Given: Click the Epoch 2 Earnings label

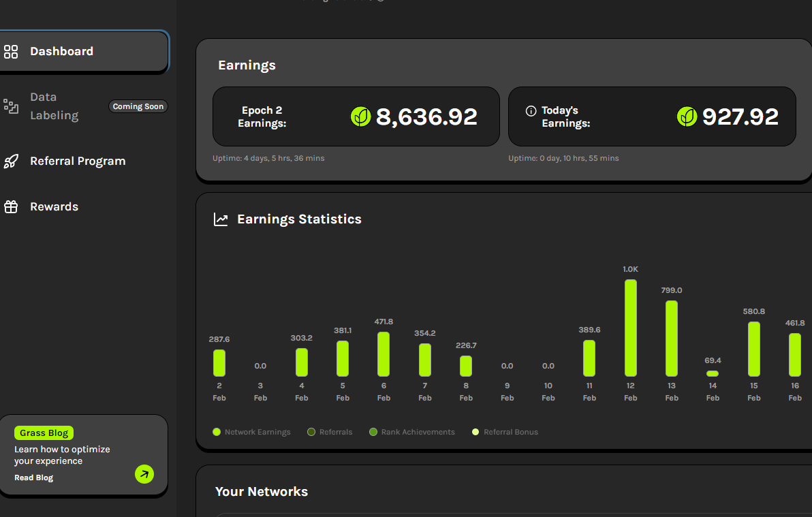Looking at the screenshot, I should pos(262,116).
